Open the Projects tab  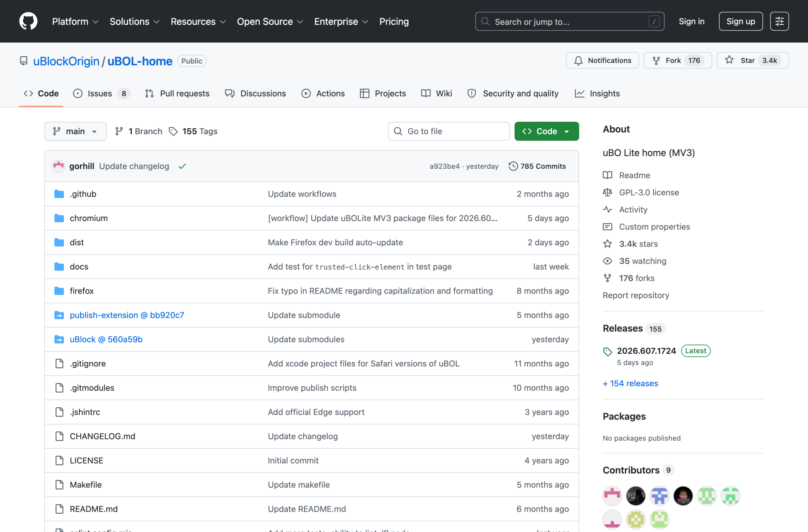coord(383,93)
